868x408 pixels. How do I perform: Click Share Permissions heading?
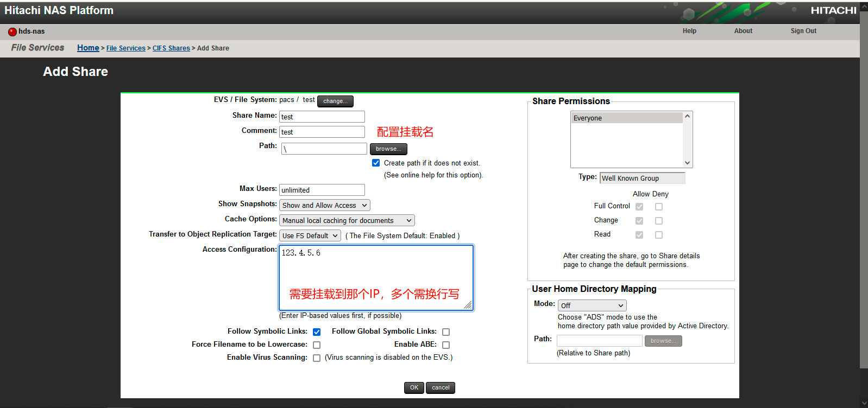point(571,101)
